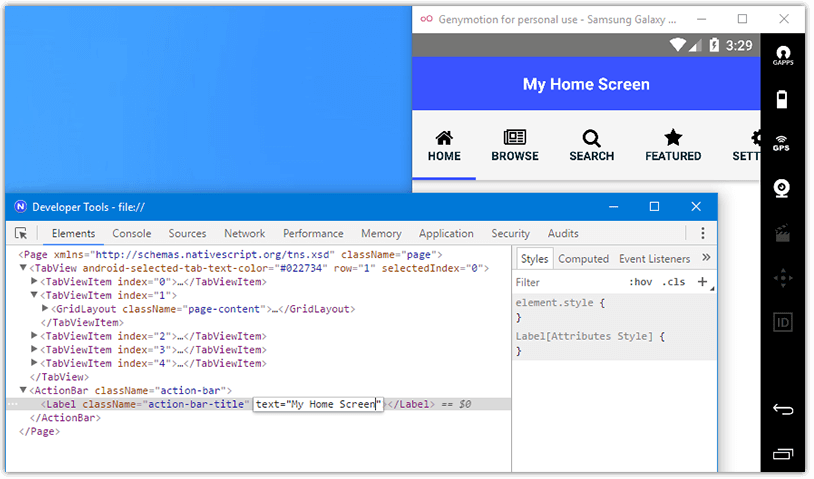
Task: Open the Genymotion battery widget
Action: click(x=782, y=99)
